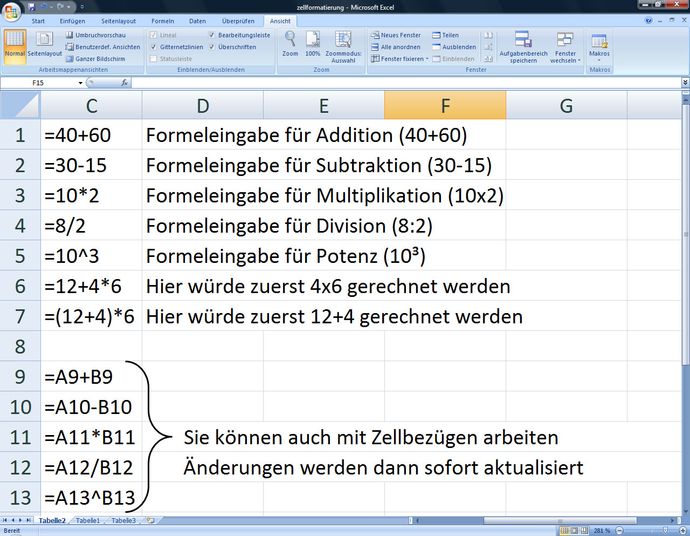Select row 8 header

pyautogui.click(x=20, y=346)
